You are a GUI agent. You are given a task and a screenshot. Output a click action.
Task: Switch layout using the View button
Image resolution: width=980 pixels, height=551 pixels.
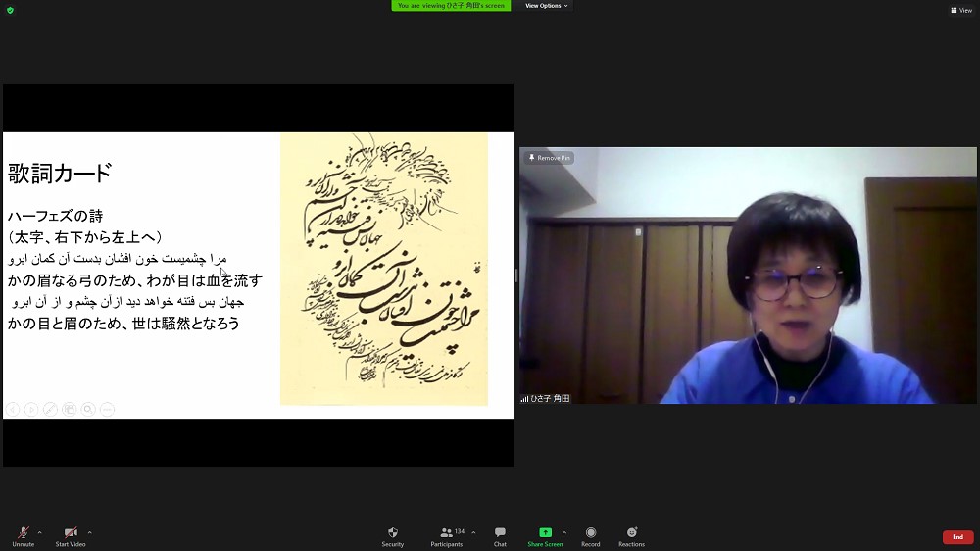pyautogui.click(x=959, y=10)
